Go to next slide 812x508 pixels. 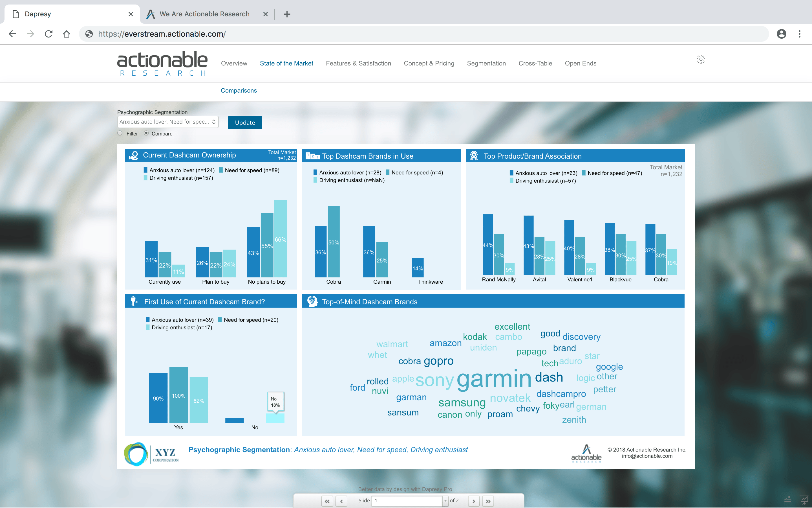coord(473,501)
